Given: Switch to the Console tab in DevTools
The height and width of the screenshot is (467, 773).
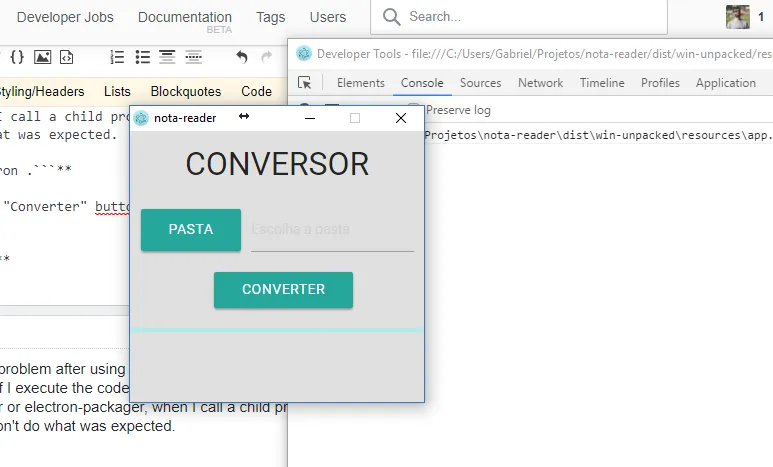Looking at the screenshot, I should 422,83.
